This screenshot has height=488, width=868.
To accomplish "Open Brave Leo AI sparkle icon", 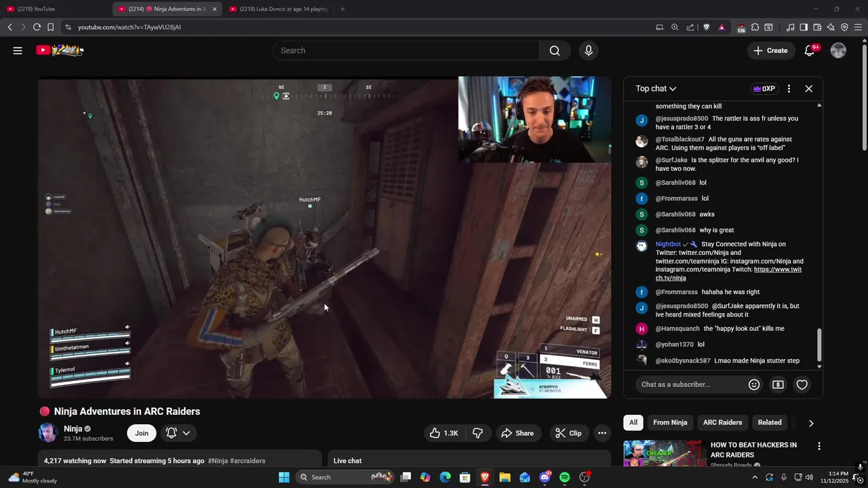I will 831,27.
